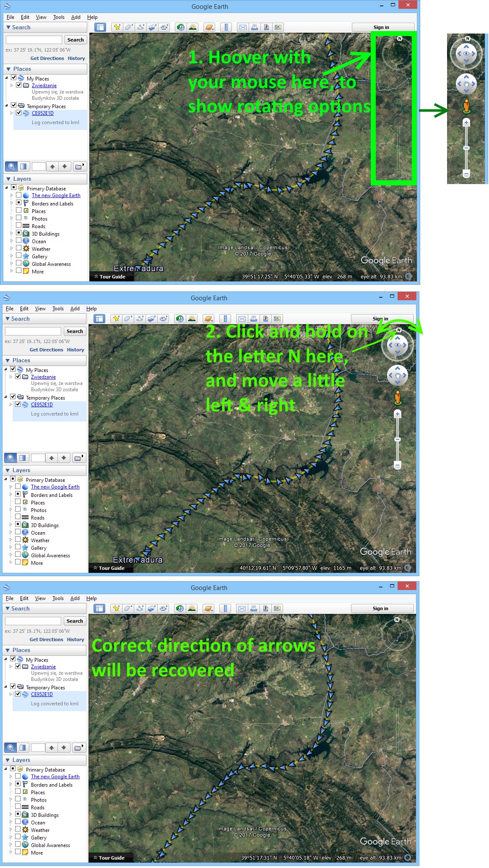Uncheck CE952E1D checkbox in middle window

(x=18, y=404)
